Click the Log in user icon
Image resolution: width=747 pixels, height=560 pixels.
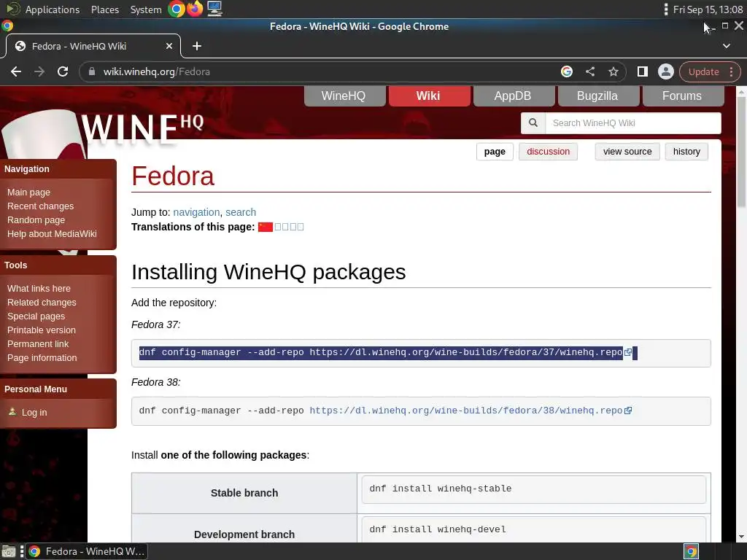pyautogui.click(x=12, y=412)
